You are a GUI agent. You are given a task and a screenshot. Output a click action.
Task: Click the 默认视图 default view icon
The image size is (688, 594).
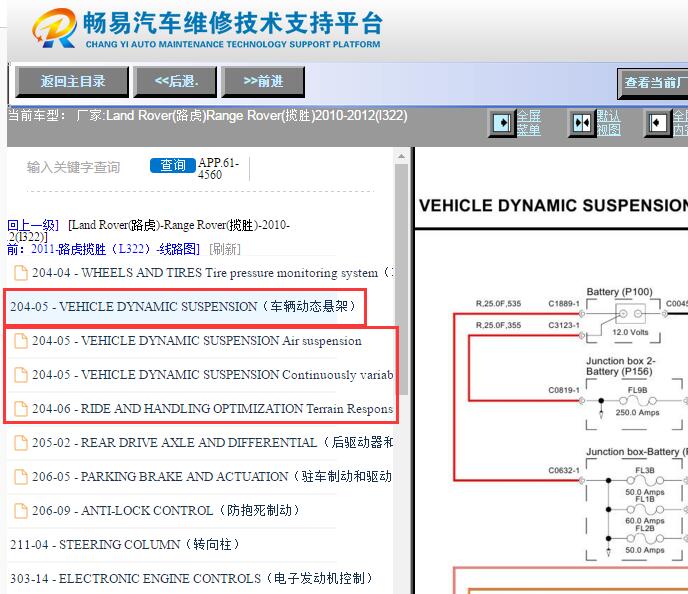(582, 123)
